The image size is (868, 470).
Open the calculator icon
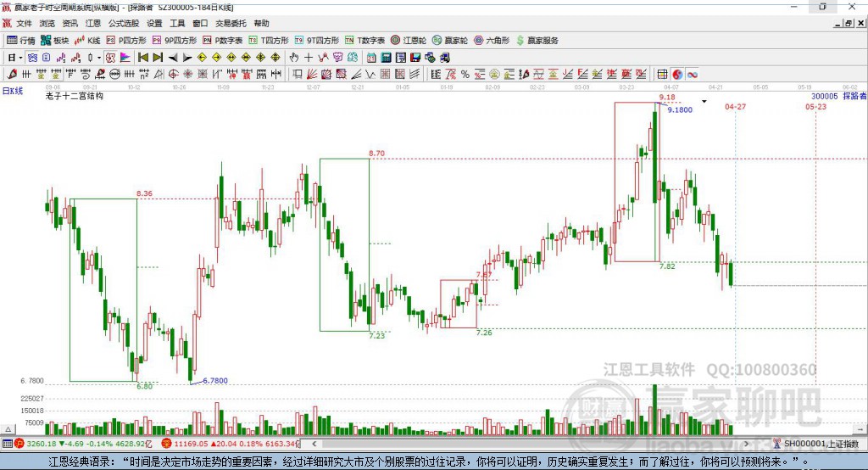pyautogui.click(x=386, y=58)
